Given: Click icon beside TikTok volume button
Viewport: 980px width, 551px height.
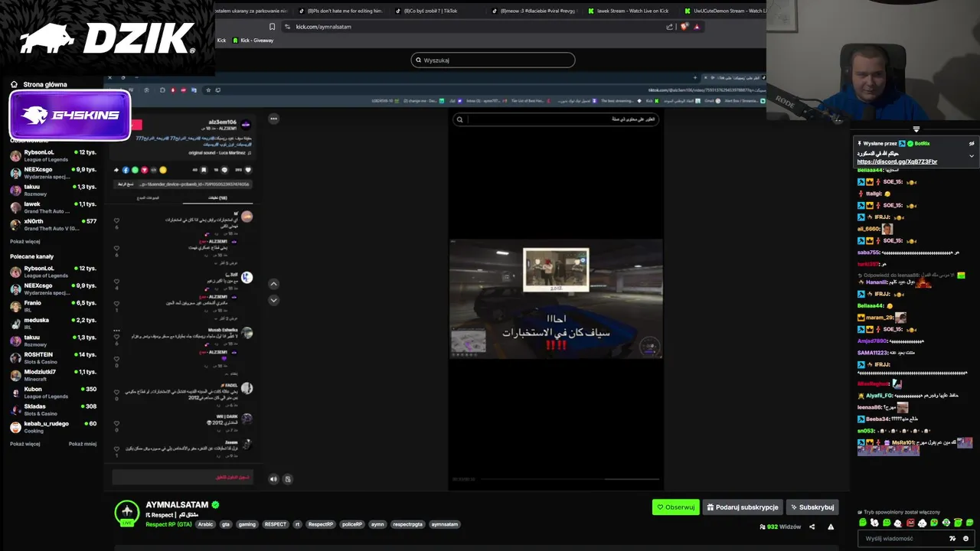Looking at the screenshot, I should (x=287, y=479).
